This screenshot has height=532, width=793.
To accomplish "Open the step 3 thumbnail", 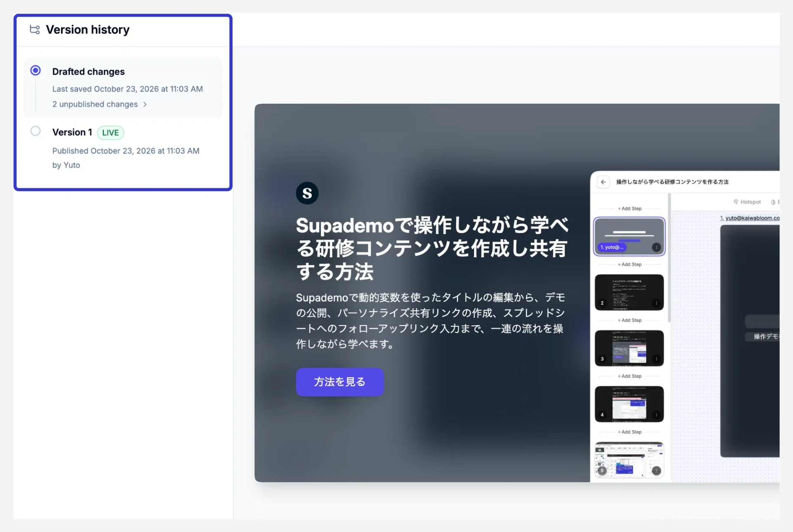I will coord(629,348).
